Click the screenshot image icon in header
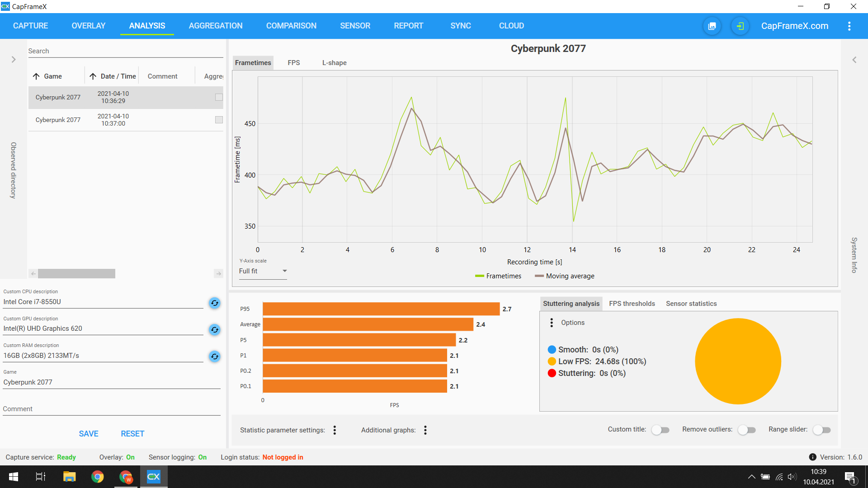Screen dimensions: 868x488 712,26
